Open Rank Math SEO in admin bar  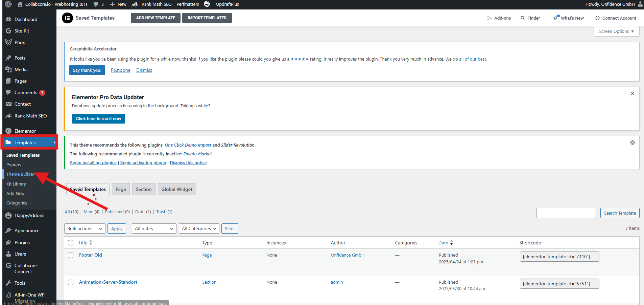point(151,4)
